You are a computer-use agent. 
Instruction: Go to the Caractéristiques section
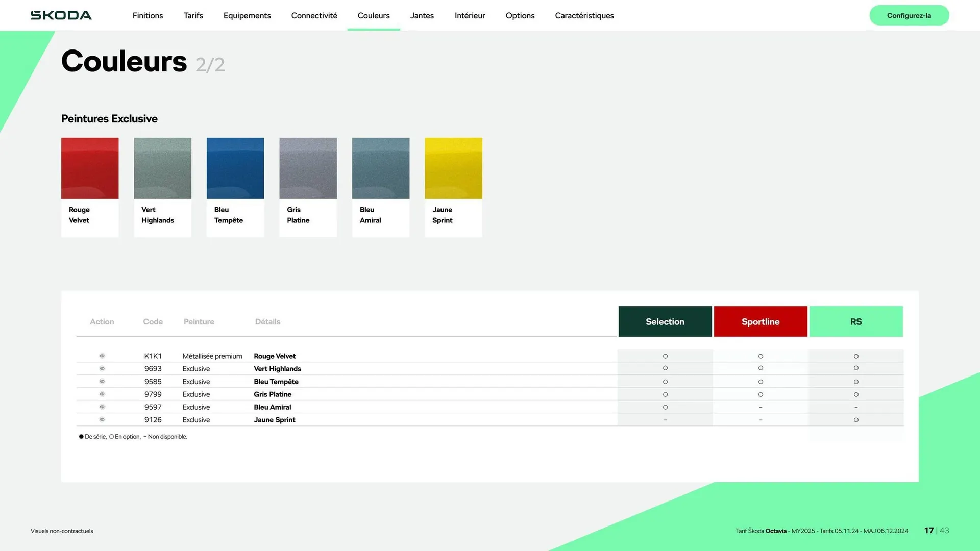coord(584,15)
